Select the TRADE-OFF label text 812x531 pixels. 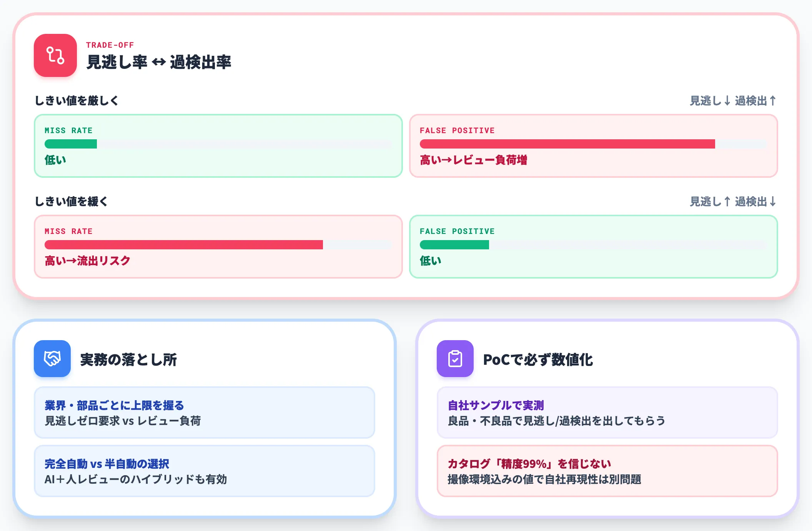pos(110,45)
